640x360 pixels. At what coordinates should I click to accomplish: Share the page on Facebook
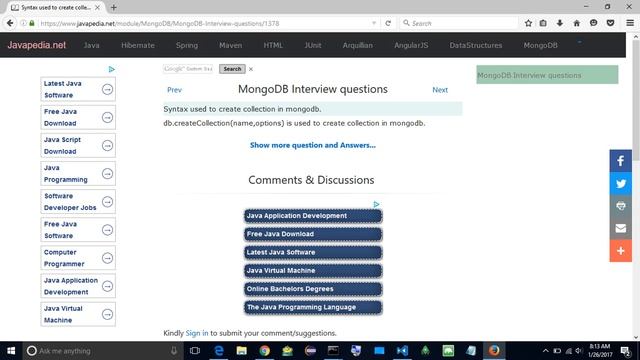pyautogui.click(x=621, y=161)
